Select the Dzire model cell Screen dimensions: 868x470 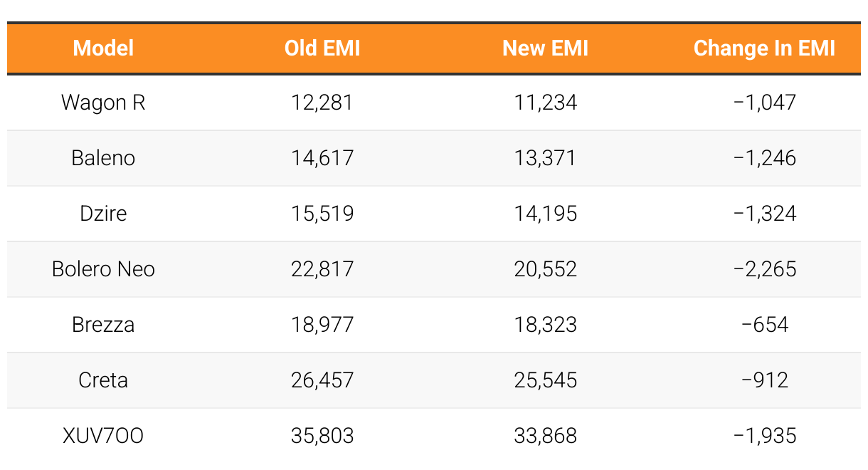pyautogui.click(x=104, y=214)
